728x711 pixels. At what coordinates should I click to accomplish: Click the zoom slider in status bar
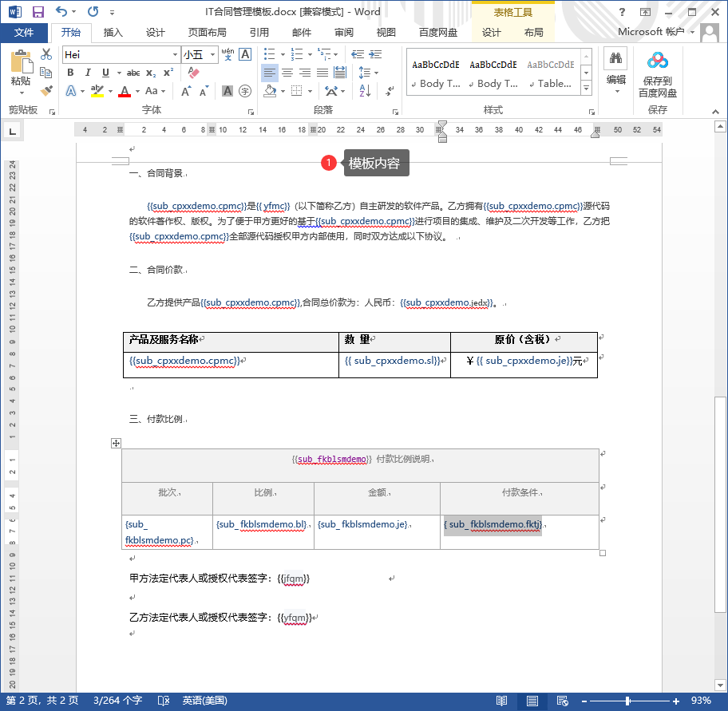pyautogui.click(x=627, y=701)
